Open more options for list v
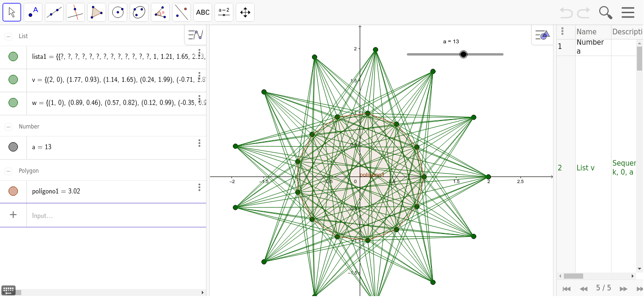 [199, 76]
